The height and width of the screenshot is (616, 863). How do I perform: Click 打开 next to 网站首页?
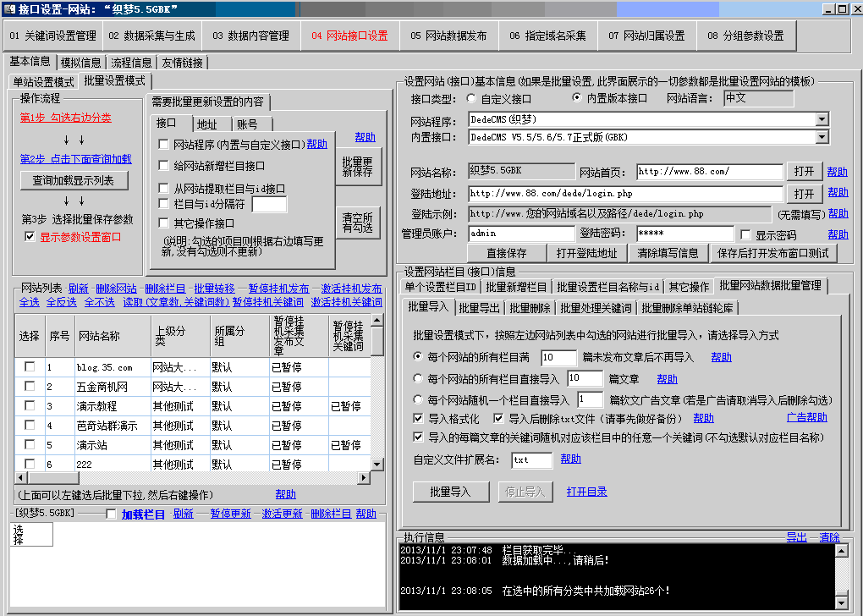click(x=804, y=172)
